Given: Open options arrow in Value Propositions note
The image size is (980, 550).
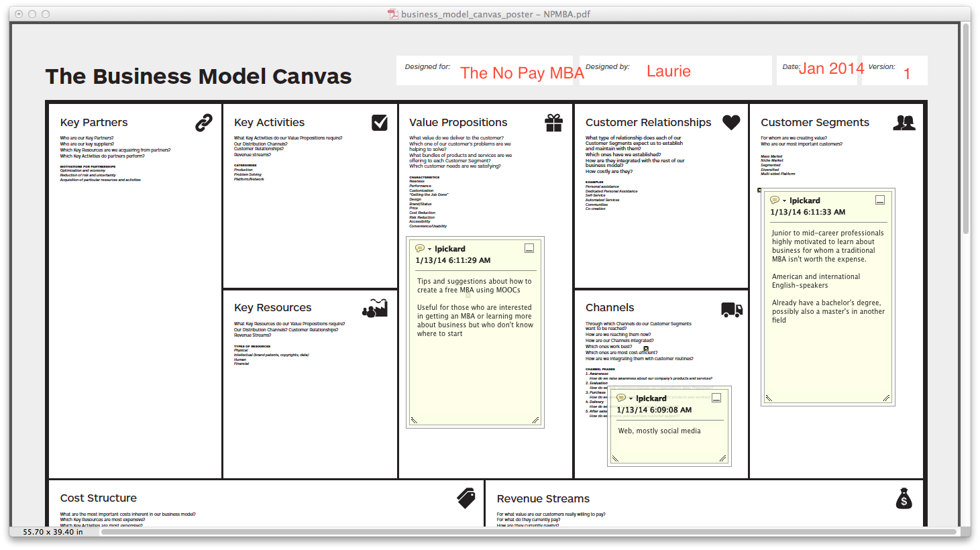Looking at the screenshot, I should coord(429,250).
